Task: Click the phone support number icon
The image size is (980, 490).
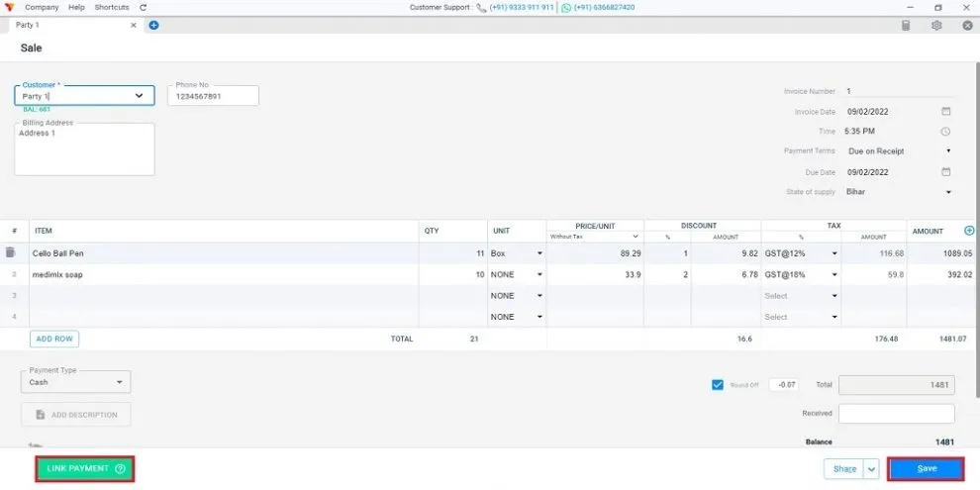Action: point(481,8)
